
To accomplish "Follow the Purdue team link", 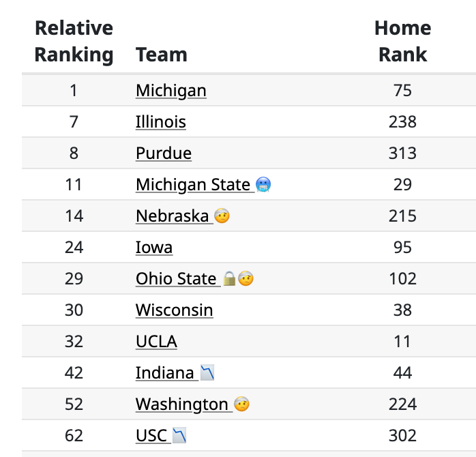I will (164, 153).
